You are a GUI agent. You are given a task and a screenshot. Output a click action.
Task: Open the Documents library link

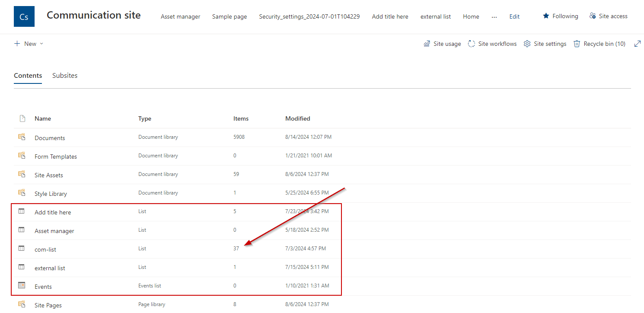(49, 137)
